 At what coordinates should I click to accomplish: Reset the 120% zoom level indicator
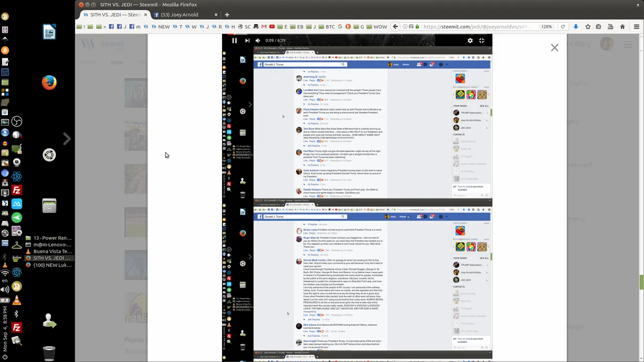pyautogui.click(x=546, y=27)
